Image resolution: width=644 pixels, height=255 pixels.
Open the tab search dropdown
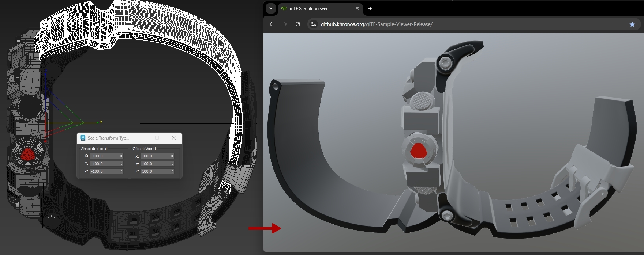pos(271,8)
